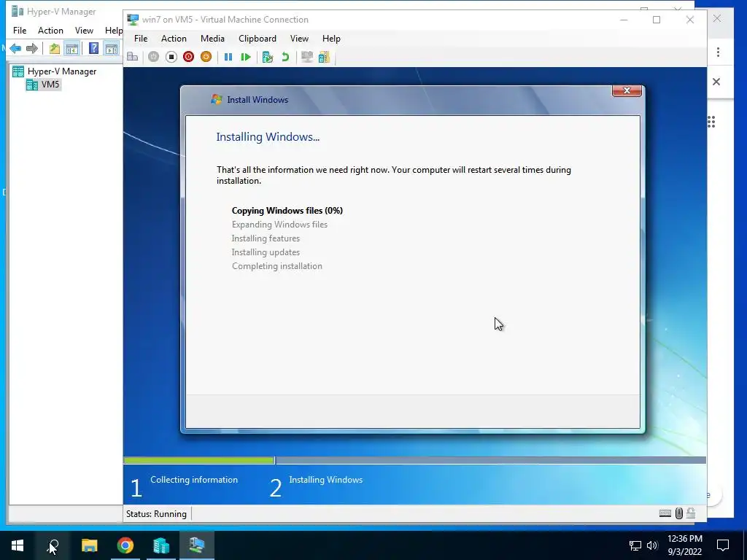
Task: Click 'Installing updates' step
Action: (x=266, y=252)
